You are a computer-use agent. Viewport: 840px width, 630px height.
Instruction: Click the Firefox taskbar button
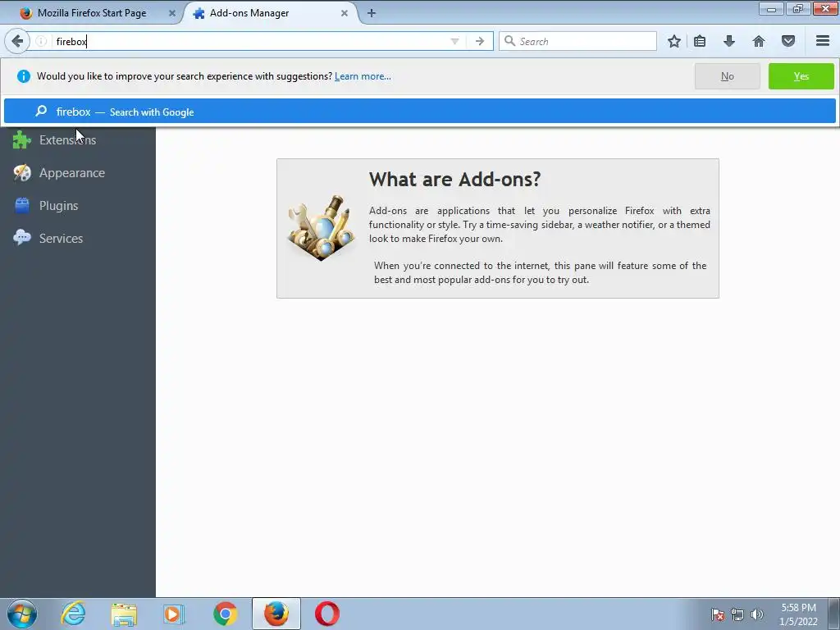pos(276,614)
